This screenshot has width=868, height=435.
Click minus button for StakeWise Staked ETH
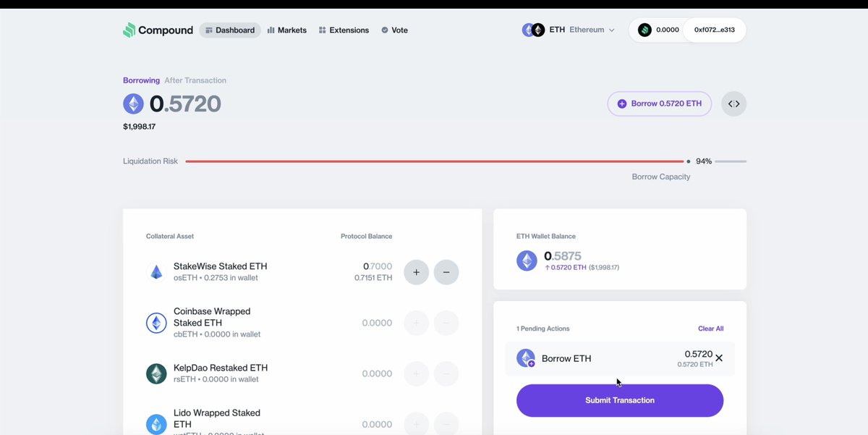point(446,272)
